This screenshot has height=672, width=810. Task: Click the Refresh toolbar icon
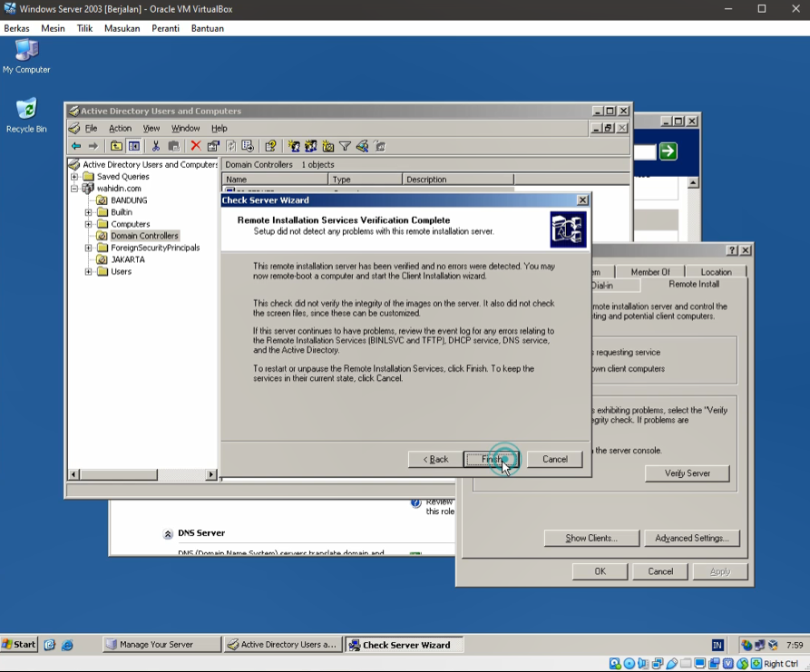(231, 146)
